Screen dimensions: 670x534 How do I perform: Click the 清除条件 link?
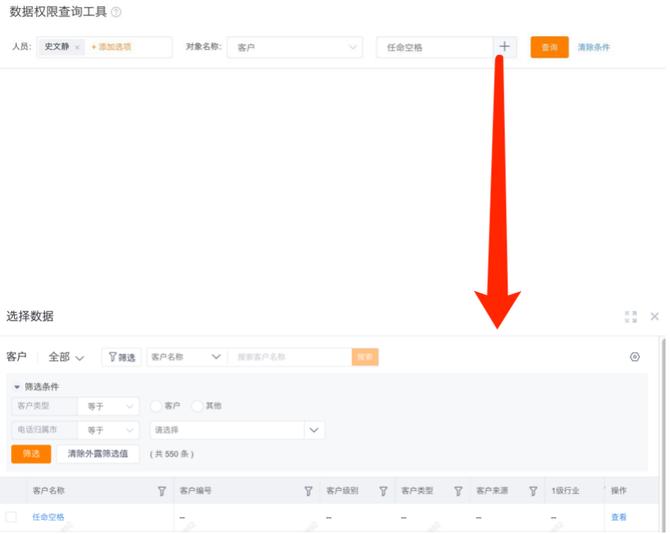tap(593, 47)
